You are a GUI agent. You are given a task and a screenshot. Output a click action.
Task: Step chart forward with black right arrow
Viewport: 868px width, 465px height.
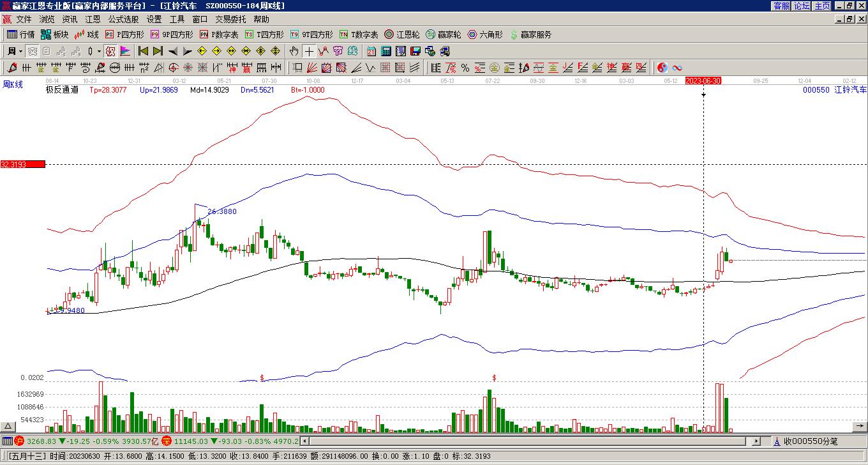point(187,51)
